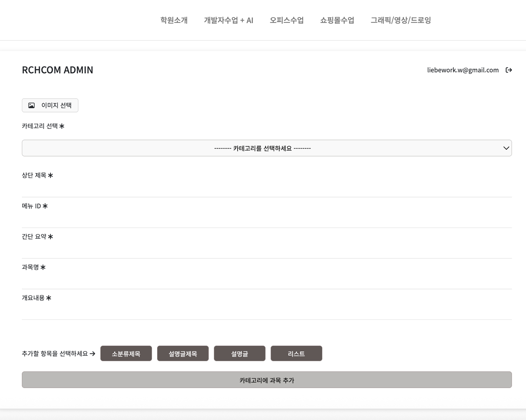Open the 쇼핑몰수업 menu
This screenshot has height=420, width=526.
coord(337,20)
